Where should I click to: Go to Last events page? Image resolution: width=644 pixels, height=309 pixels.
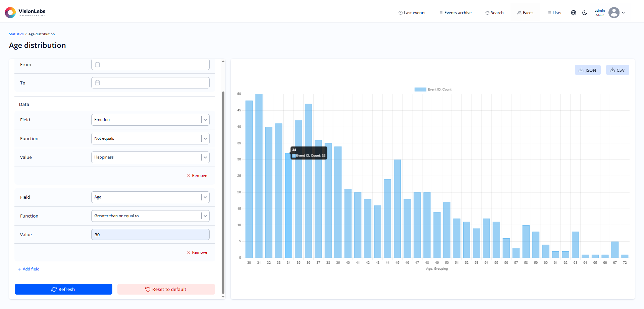pyautogui.click(x=412, y=13)
